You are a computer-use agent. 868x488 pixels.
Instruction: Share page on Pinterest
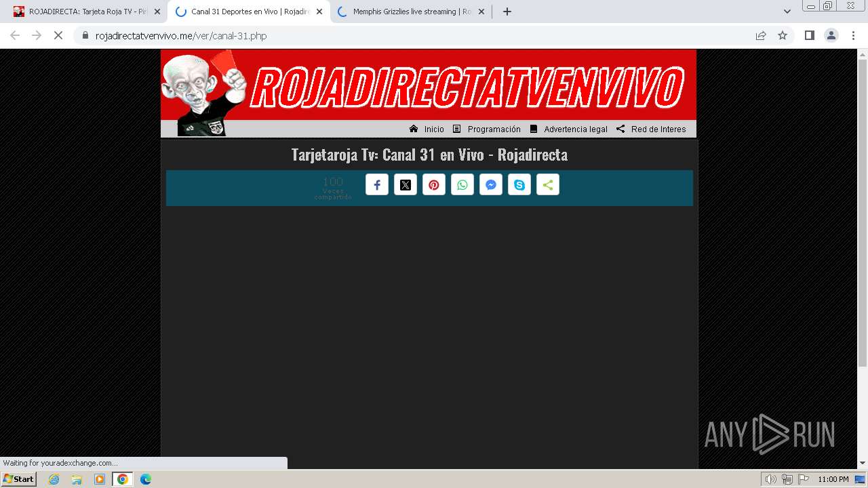pyautogui.click(x=434, y=185)
